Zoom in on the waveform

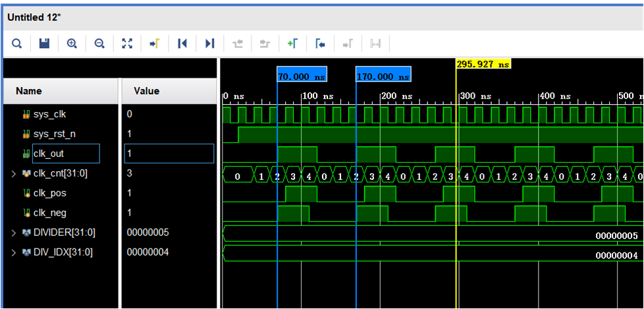click(x=72, y=43)
